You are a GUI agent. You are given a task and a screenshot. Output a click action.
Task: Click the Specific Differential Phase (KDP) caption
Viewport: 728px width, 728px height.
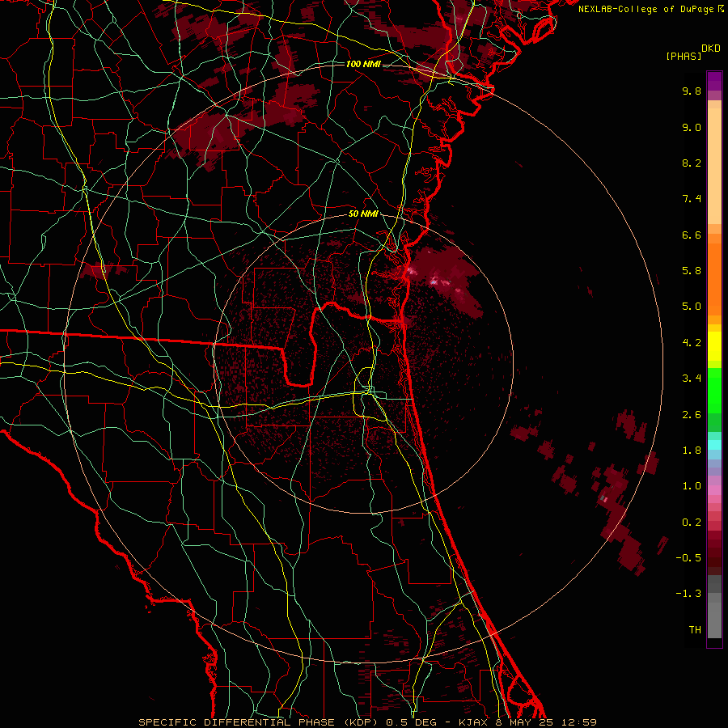[260, 722]
